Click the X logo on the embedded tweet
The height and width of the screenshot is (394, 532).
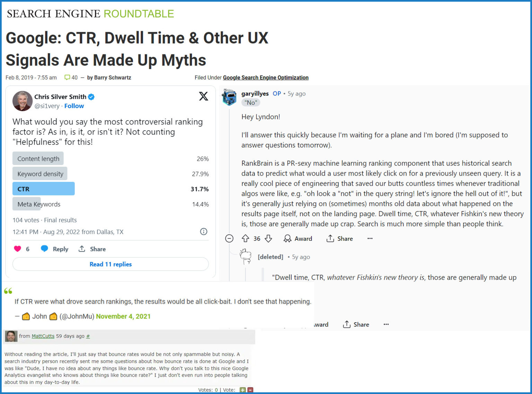[204, 97]
